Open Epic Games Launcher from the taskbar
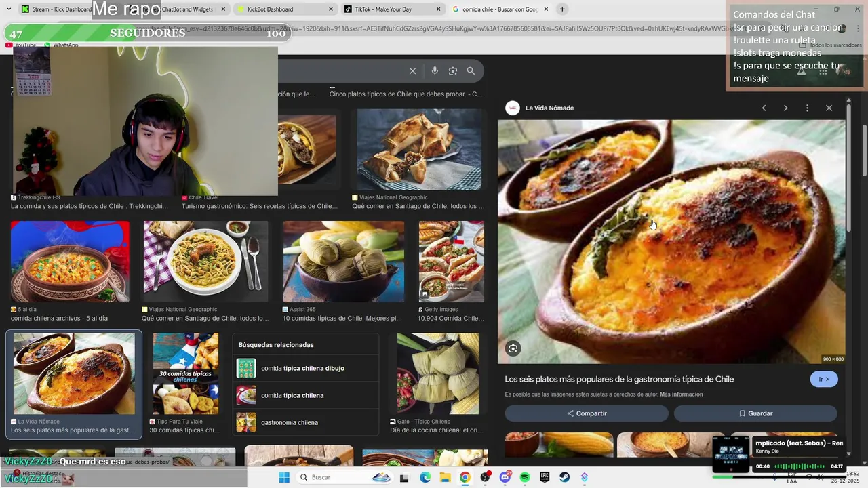 [x=545, y=478]
